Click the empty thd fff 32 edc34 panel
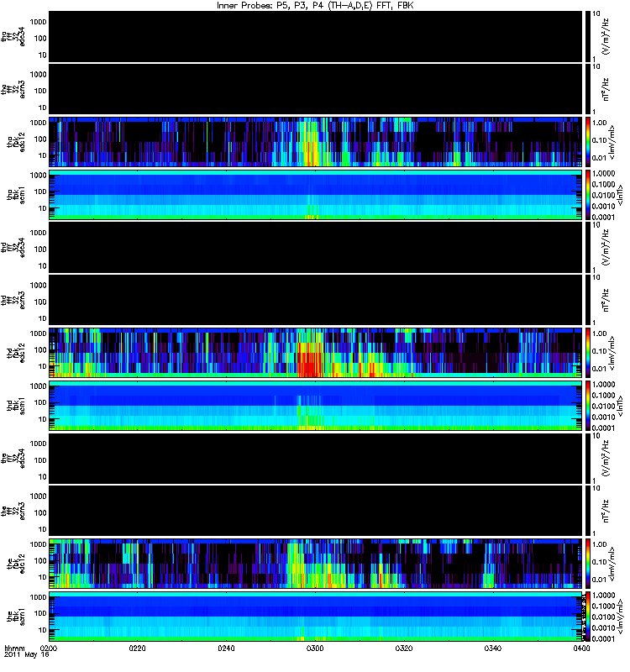 click(x=316, y=247)
